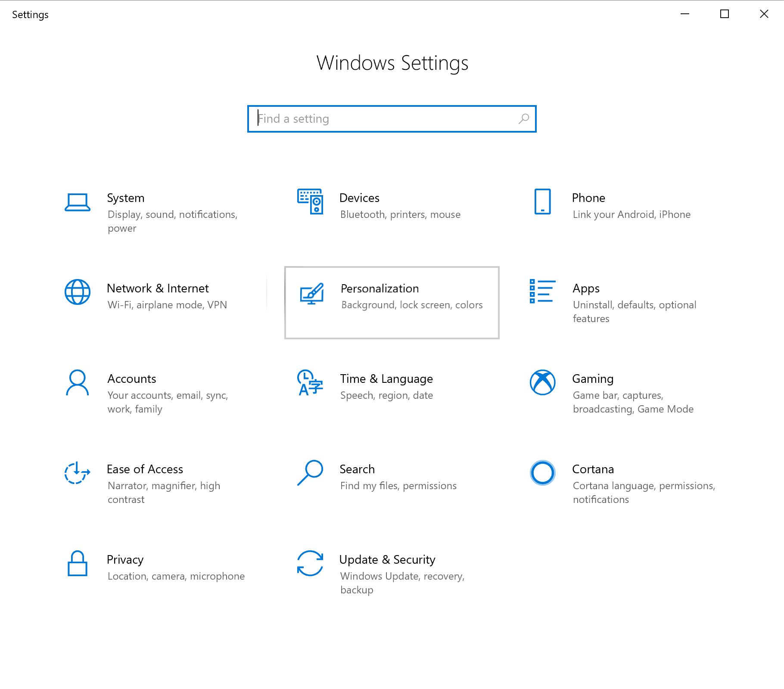Screen dimensions: 784x689
Task: Click the Search magnifier category icon
Action: click(310, 473)
